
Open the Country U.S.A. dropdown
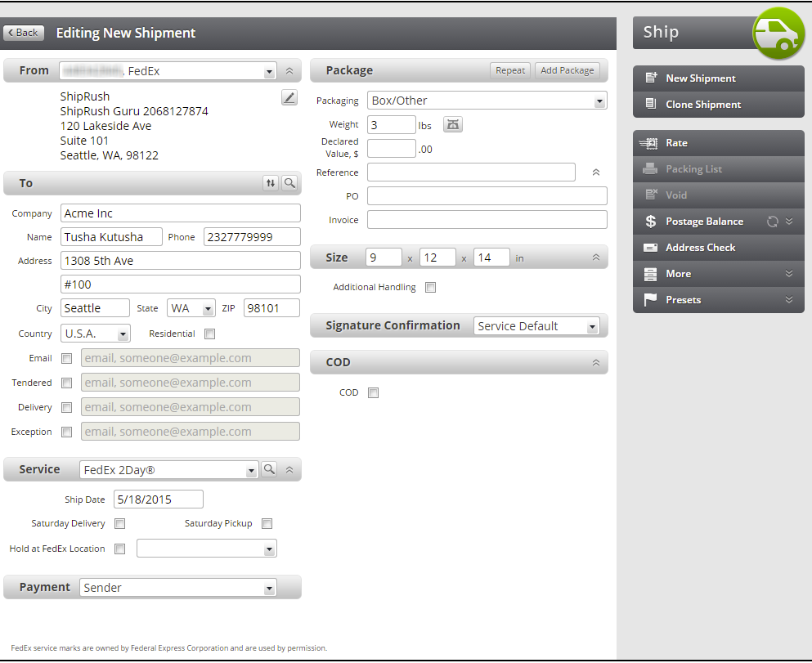pos(123,334)
